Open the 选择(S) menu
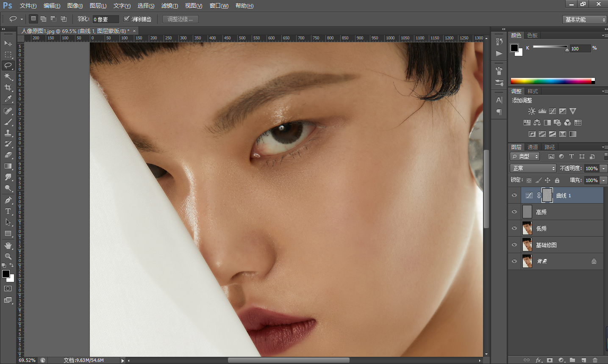This screenshot has width=608, height=364. click(x=146, y=6)
